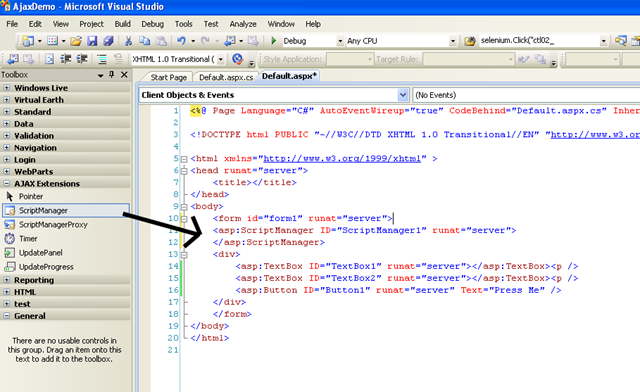This screenshot has width=640, height=392.
Task: Open the XHTML 1.0 Transitional schema dropdown
Action: pyautogui.click(x=220, y=60)
